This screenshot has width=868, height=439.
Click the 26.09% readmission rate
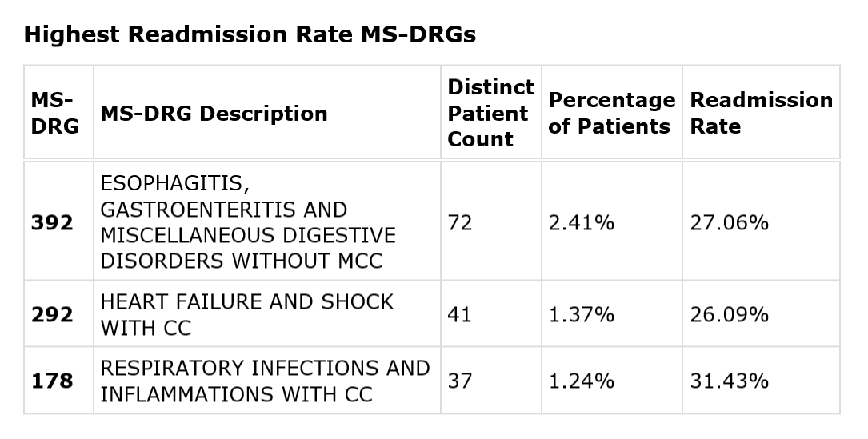pyautogui.click(x=729, y=314)
